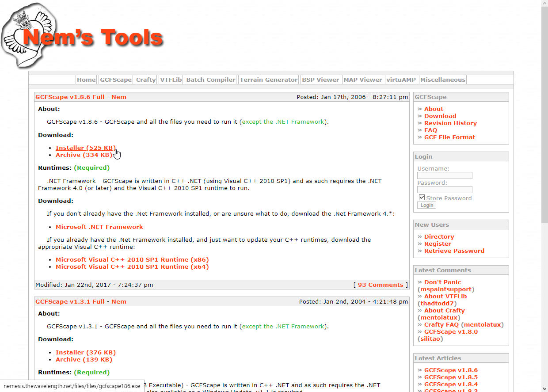Click 'Posted: Jan 2nd, 2004 - 4:21:48 pm' text
This screenshot has width=548, height=392.
(354, 301)
